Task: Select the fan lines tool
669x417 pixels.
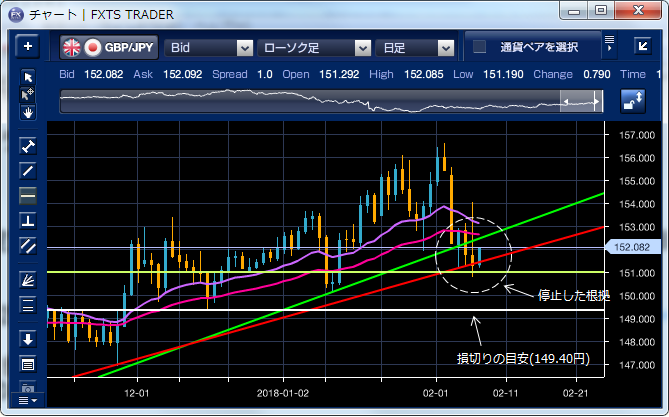Action: (28, 280)
